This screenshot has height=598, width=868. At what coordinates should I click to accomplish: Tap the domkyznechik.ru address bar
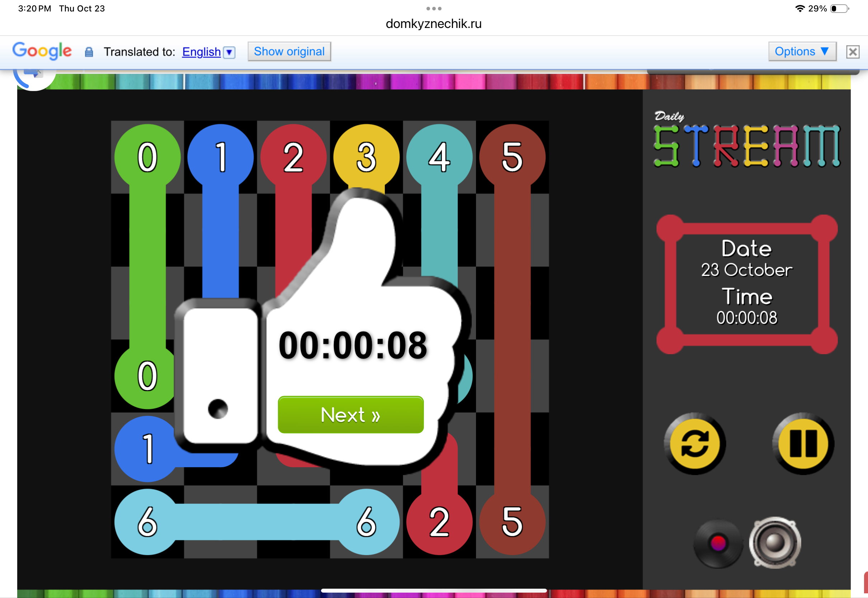pos(434,24)
